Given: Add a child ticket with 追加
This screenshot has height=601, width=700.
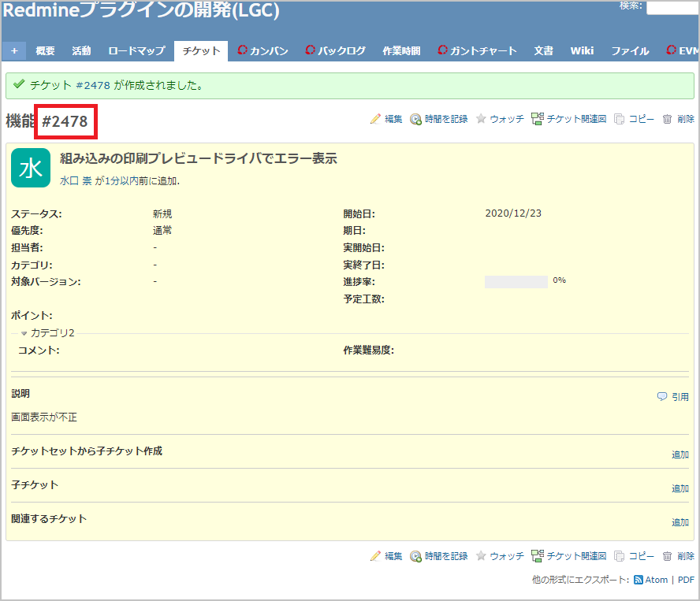Looking at the screenshot, I should coord(680,488).
